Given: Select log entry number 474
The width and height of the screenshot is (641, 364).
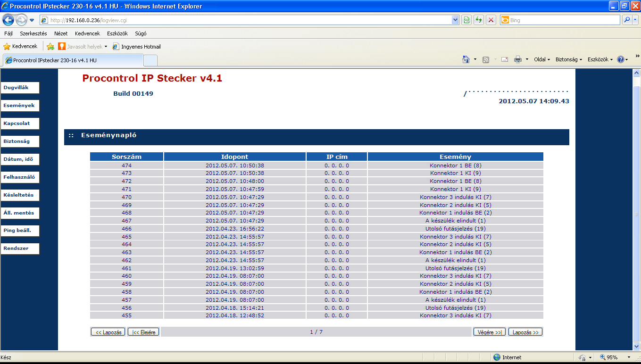Looking at the screenshot, I should tap(126, 165).
